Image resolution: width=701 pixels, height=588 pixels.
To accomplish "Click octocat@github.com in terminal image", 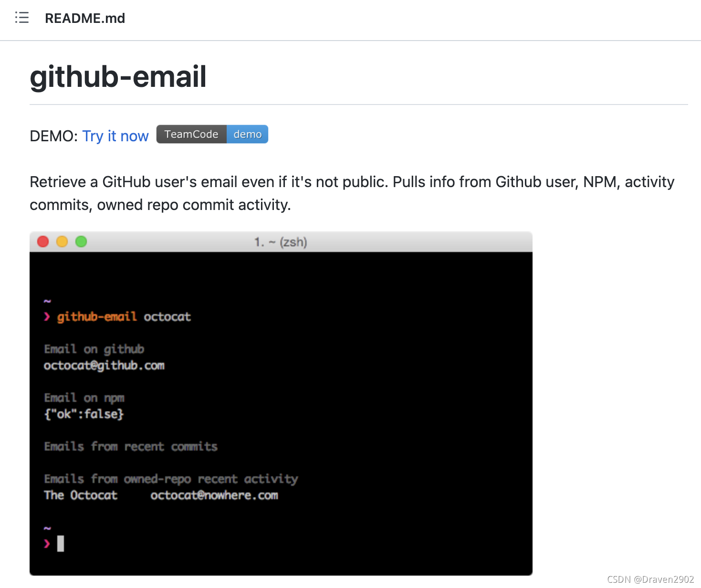I will 104,366.
